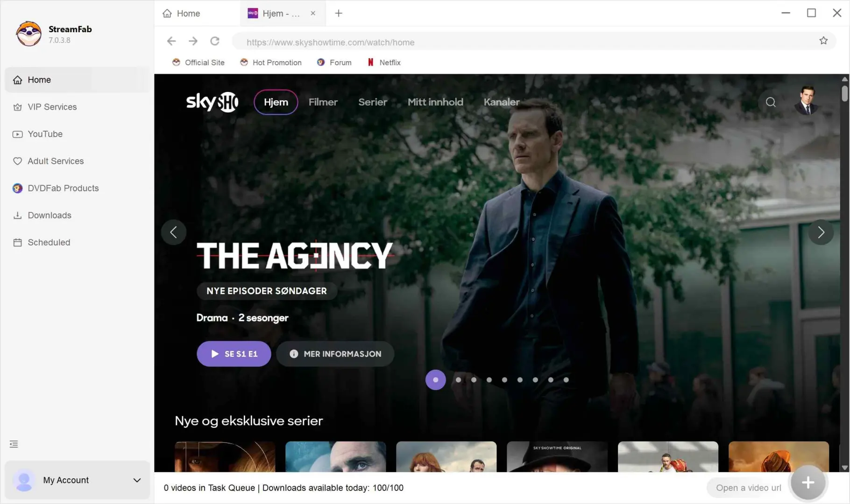This screenshot has width=850, height=504.
Task: Select the third carousel dot
Action: (474, 380)
